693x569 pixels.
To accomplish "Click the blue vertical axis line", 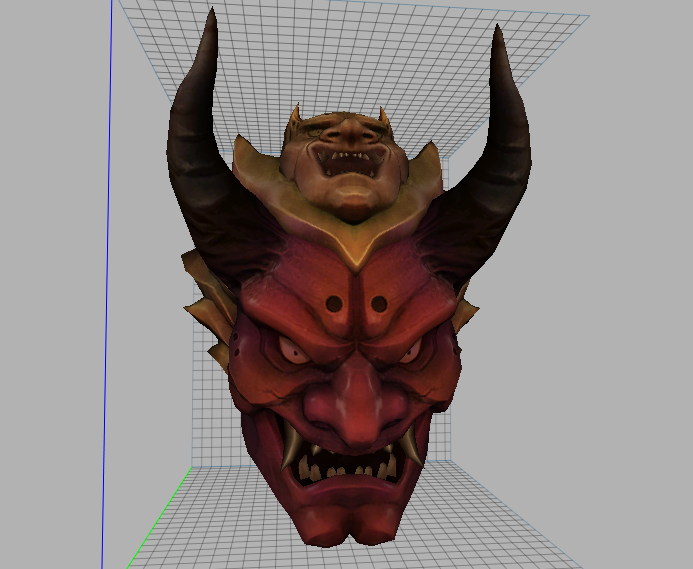I will (x=105, y=300).
